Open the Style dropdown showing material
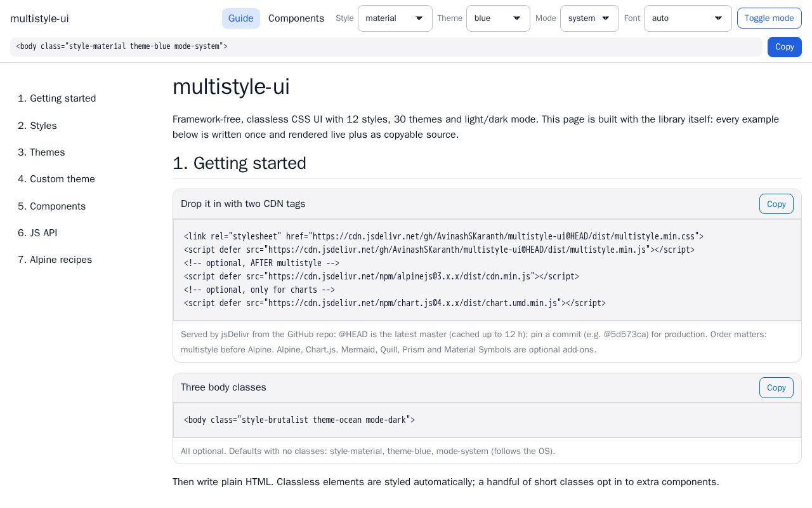 (x=395, y=18)
